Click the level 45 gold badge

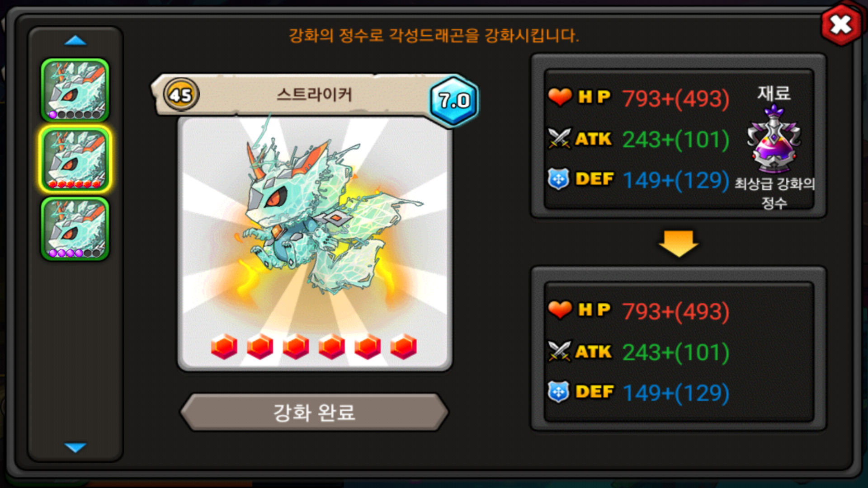tap(181, 95)
